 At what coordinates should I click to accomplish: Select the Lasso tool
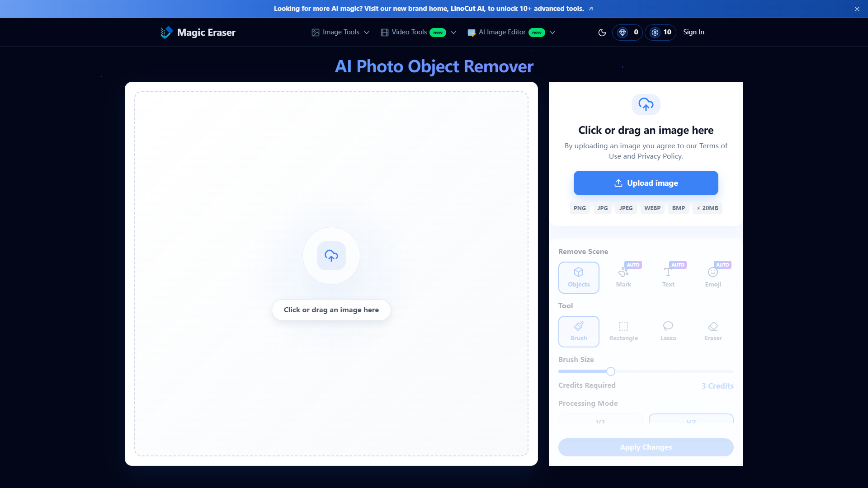tap(668, 332)
